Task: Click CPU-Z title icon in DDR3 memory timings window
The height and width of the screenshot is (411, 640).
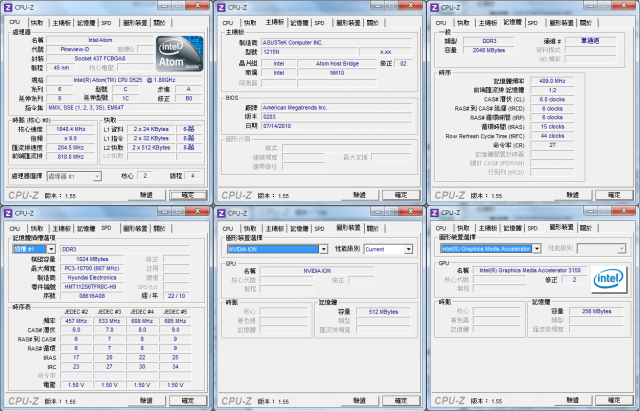Action: [x=434, y=7]
